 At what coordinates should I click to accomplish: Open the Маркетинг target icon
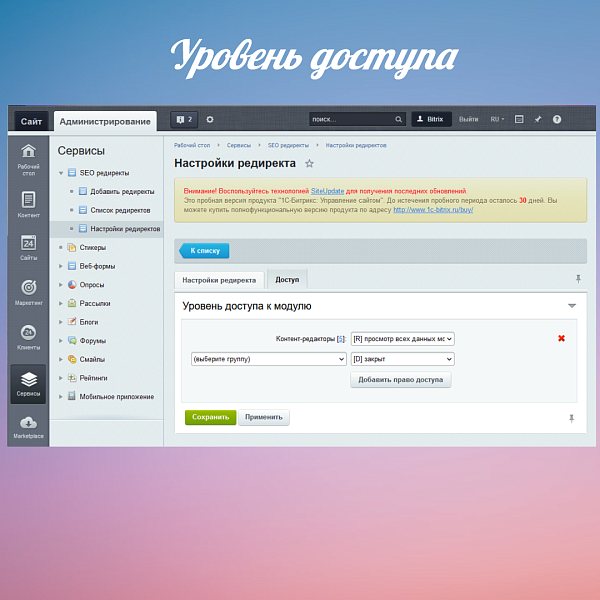[x=28, y=290]
